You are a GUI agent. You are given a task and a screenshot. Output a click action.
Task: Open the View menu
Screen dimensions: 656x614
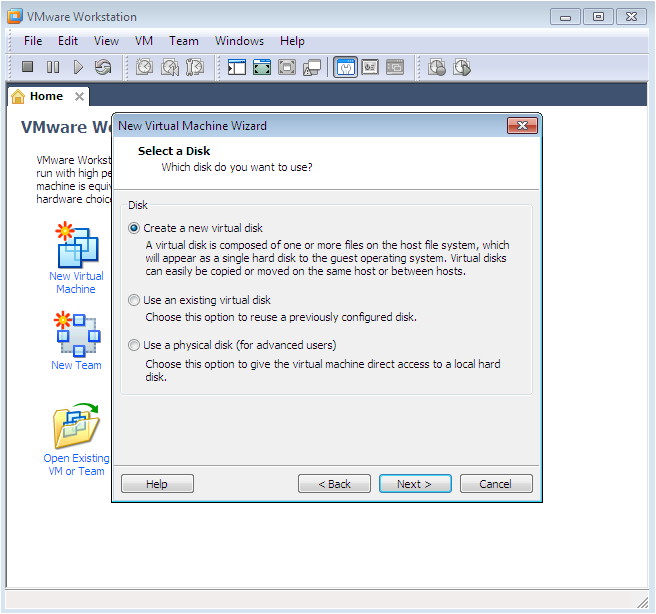pyautogui.click(x=106, y=41)
